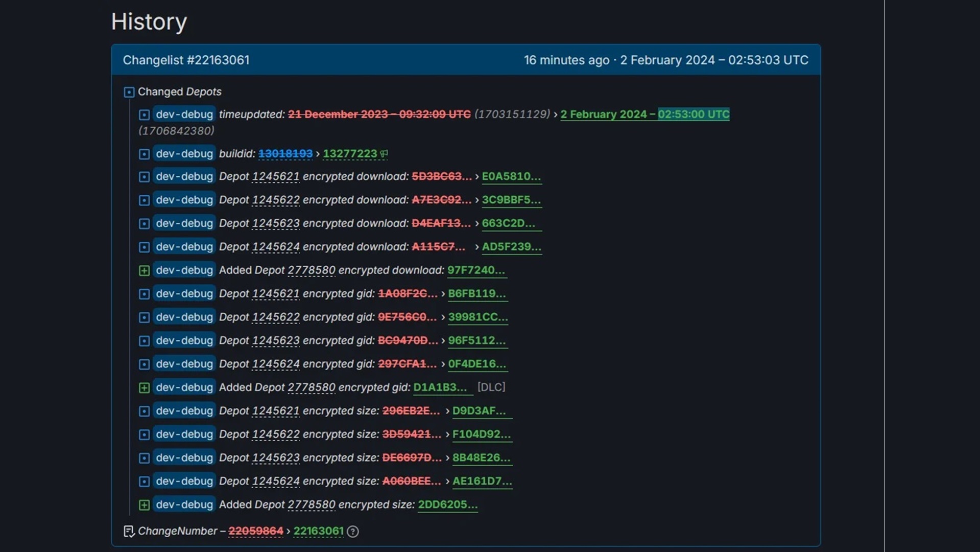Select the dev-debug tag on the buildid row
The image size is (980, 552).
click(184, 153)
